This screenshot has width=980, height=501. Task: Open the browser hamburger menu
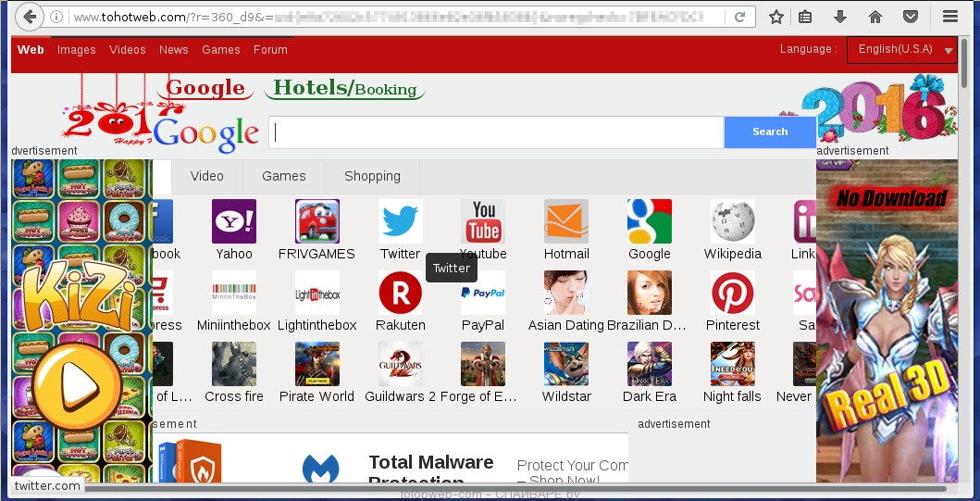click(949, 17)
